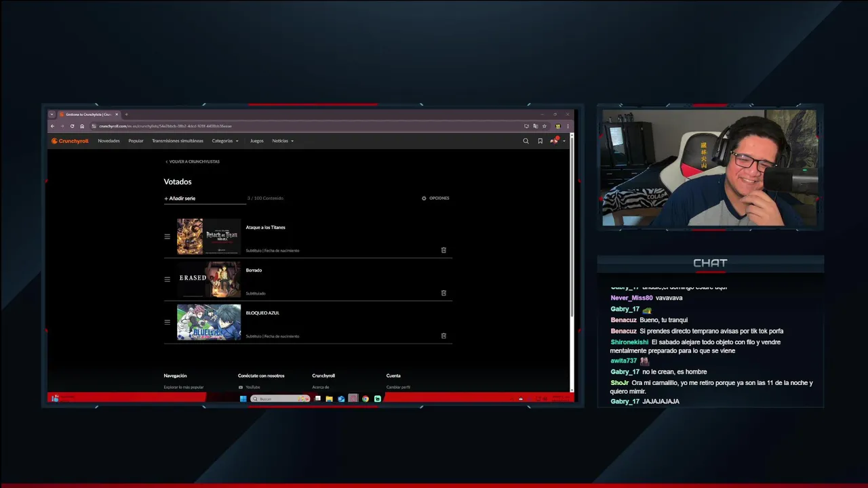Screen dimensions: 868x488
Task: Select the Gestiona tu Crunchylista tab
Action: (88, 115)
